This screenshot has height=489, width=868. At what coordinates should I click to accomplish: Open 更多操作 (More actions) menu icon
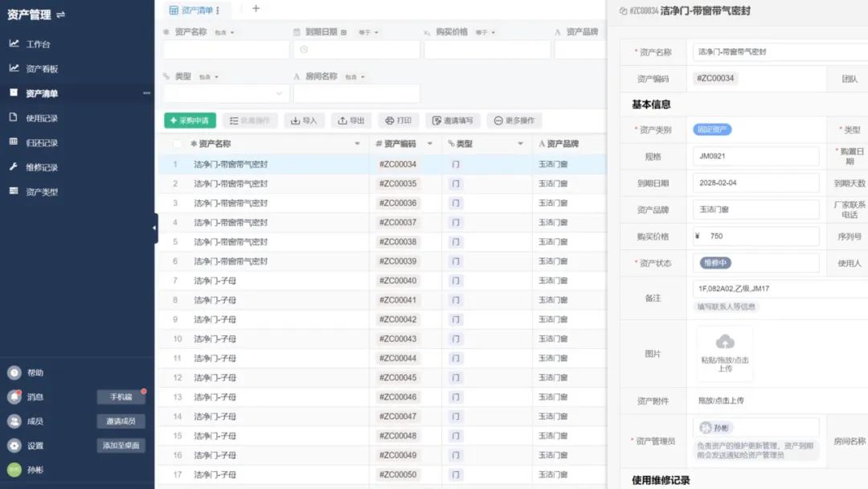(x=498, y=121)
